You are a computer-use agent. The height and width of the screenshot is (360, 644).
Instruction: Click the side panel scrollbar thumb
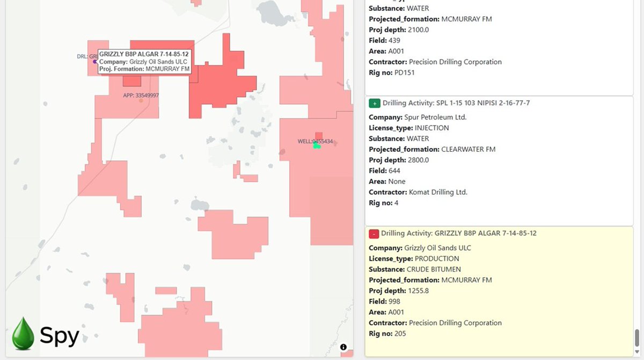[x=637, y=338]
